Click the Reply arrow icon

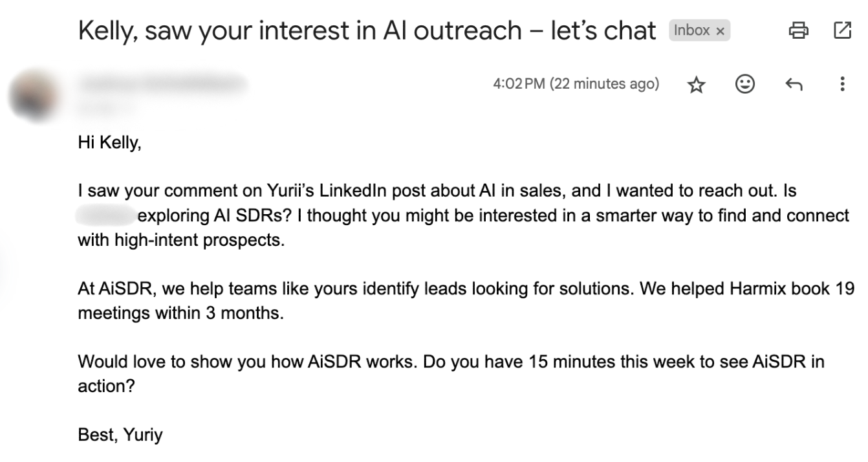[794, 85]
